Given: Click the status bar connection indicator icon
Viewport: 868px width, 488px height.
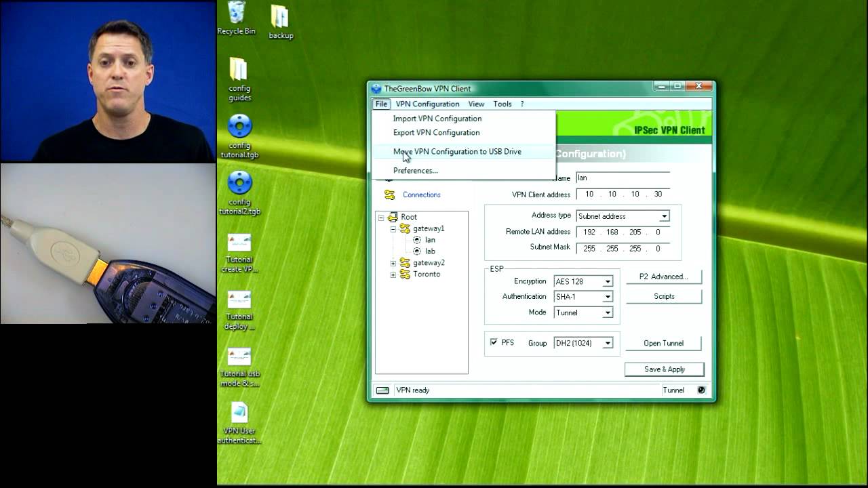Looking at the screenshot, I should tap(383, 390).
